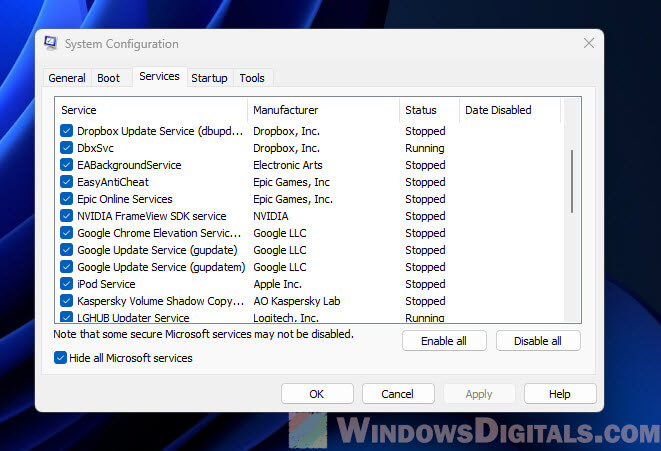
Task: Uncheck the DbxSvc service checkbox
Action: (x=66, y=148)
